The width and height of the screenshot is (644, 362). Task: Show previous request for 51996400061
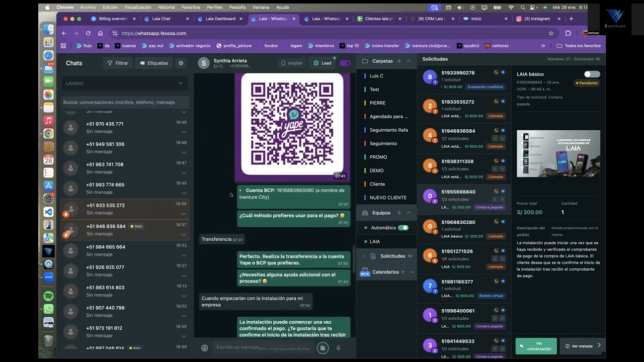click(495, 318)
